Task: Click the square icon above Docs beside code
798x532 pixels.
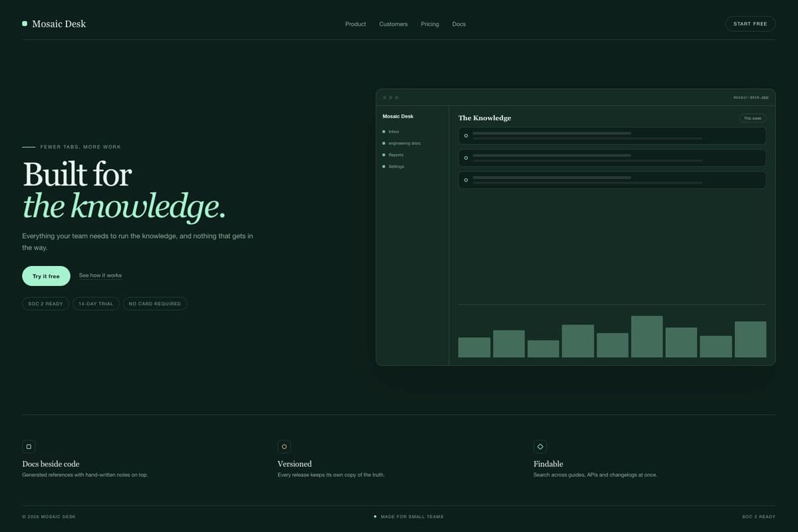Action: tap(29, 447)
